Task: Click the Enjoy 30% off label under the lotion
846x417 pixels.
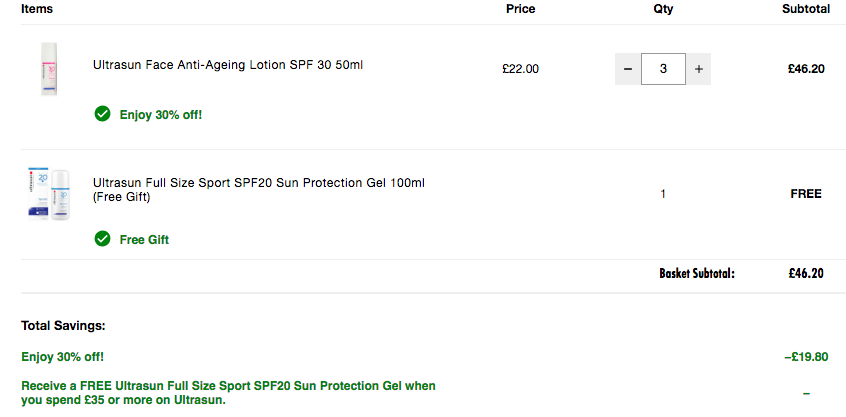Action: pos(161,115)
